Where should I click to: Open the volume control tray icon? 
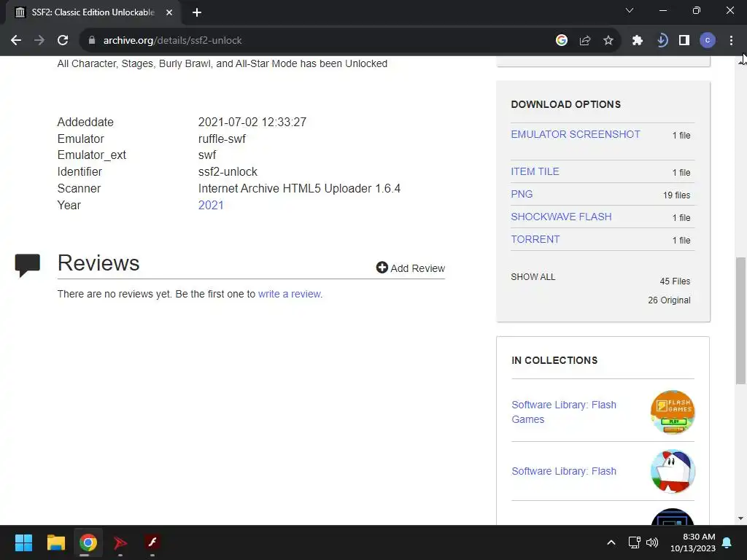click(x=652, y=542)
